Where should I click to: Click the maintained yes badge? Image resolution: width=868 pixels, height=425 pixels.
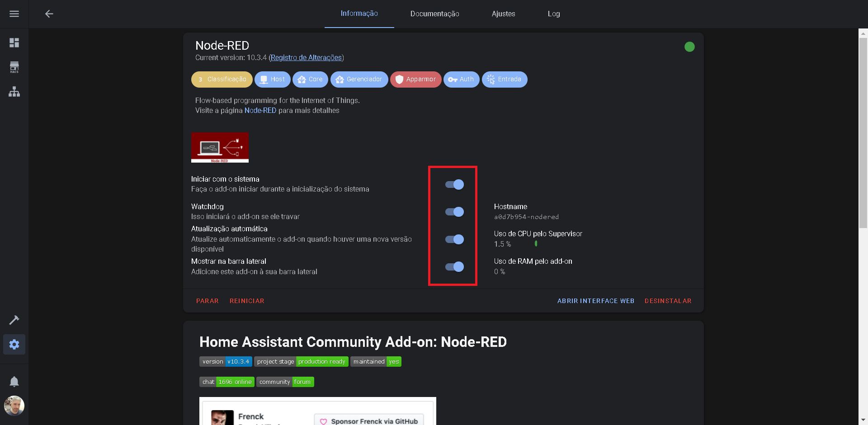(x=376, y=362)
